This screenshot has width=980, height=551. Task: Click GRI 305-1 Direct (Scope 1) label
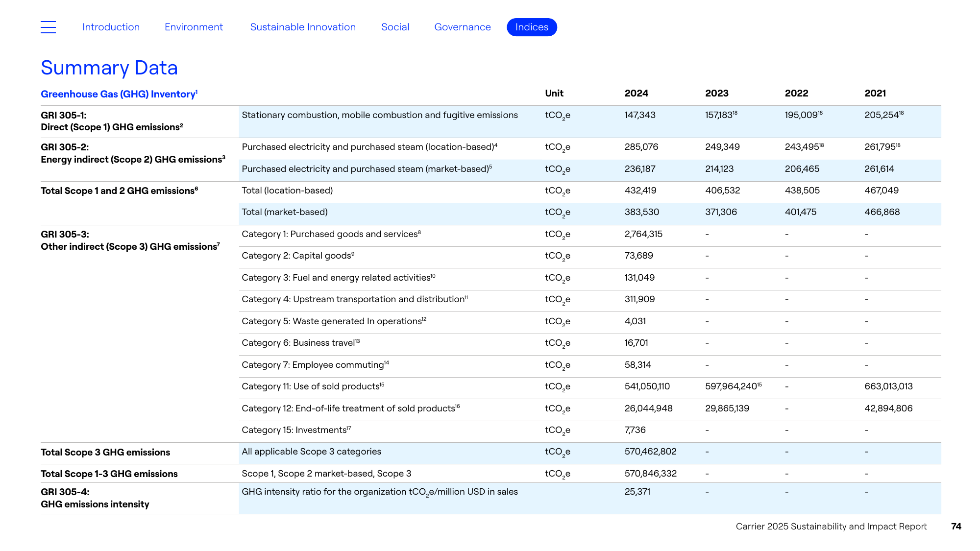point(112,121)
